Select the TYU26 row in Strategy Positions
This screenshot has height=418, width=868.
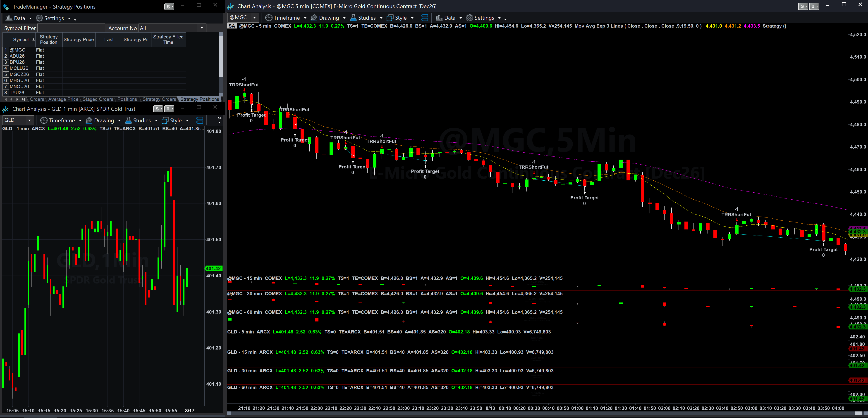(94, 92)
